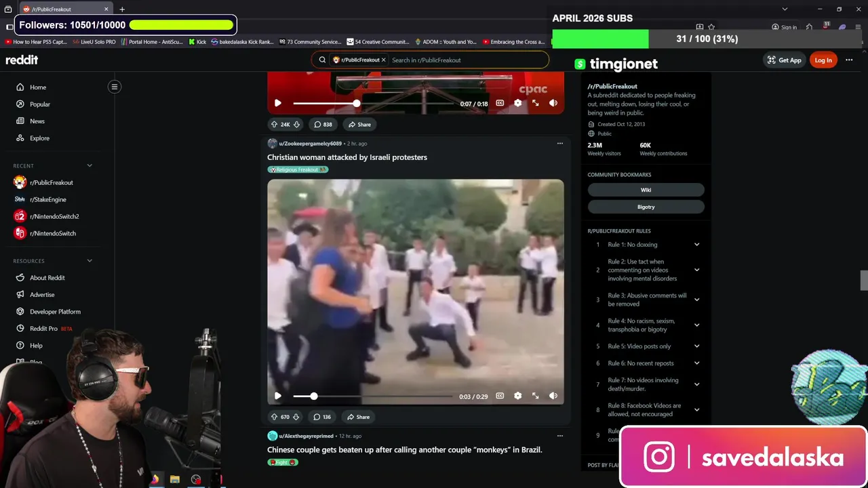The width and height of the screenshot is (868, 488).
Task: Open the Bigotry community bookmark
Action: tap(646, 207)
